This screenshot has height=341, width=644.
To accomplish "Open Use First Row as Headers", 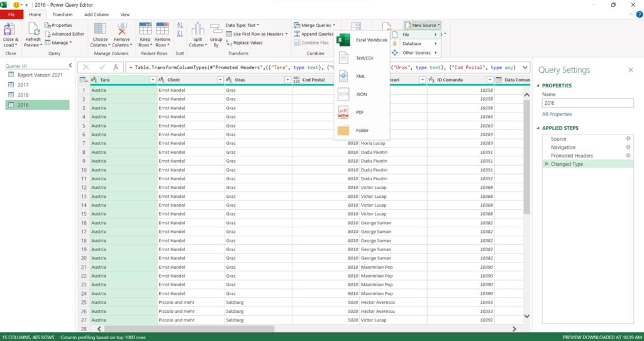I will tap(257, 34).
